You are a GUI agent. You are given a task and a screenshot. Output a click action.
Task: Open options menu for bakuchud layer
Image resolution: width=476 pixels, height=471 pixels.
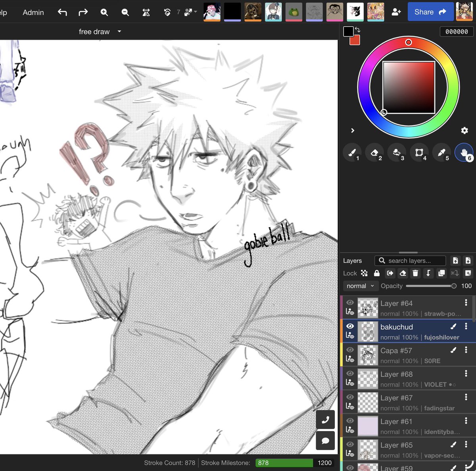[466, 327]
